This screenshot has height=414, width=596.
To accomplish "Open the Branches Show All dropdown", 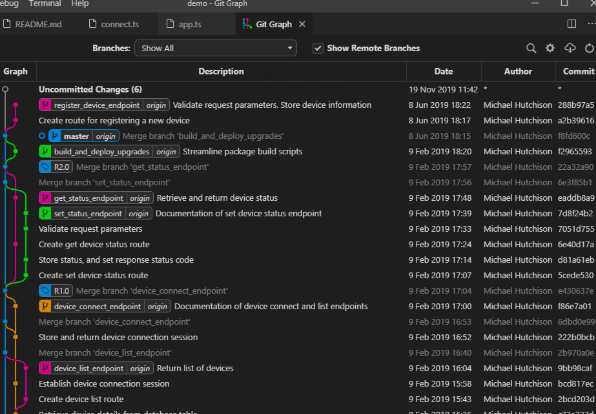I will (215, 48).
